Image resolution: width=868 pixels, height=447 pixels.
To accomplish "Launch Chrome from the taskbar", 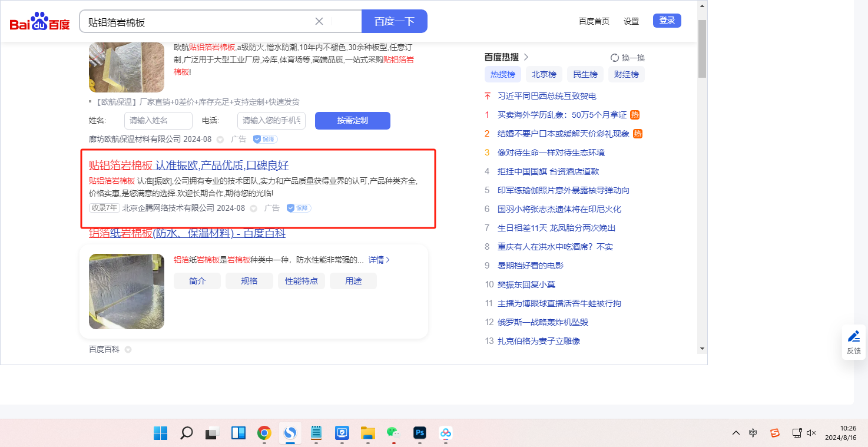I will click(264, 433).
